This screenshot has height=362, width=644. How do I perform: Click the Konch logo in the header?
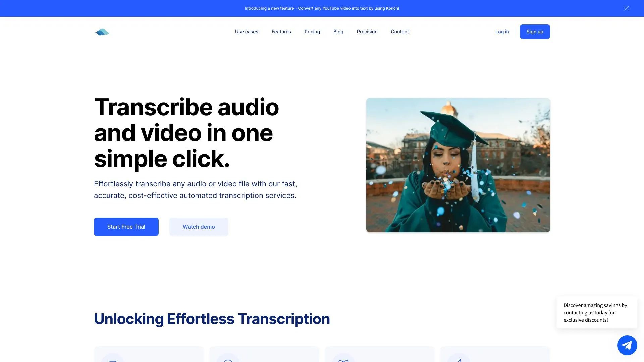point(102,32)
